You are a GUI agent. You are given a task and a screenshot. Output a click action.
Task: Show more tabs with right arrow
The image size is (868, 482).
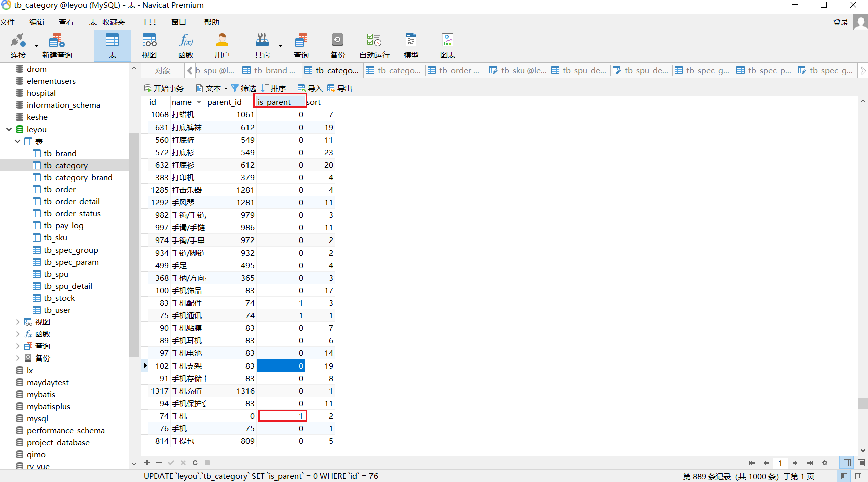coord(863,71)
